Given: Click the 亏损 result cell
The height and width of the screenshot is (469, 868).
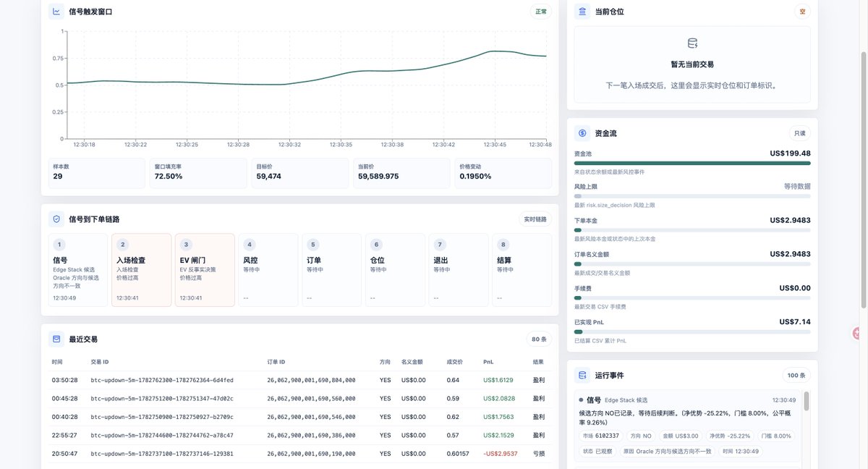Looking at the screenshot, I should point(538,454).
